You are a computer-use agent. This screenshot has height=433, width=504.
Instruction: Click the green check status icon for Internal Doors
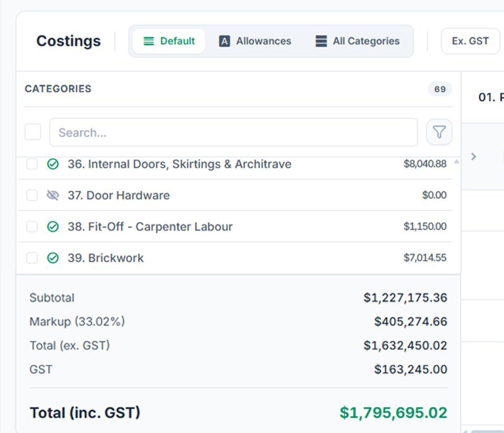(x=53, y=164)
